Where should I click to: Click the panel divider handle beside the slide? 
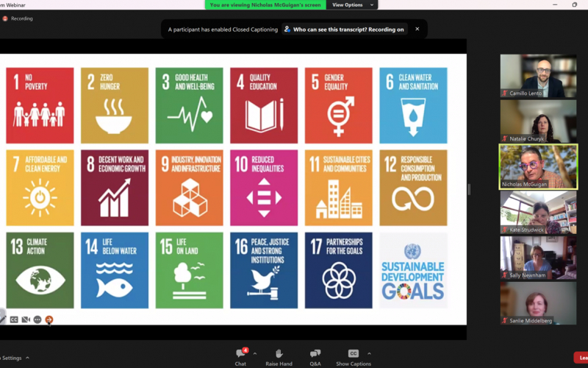[469, 190]
